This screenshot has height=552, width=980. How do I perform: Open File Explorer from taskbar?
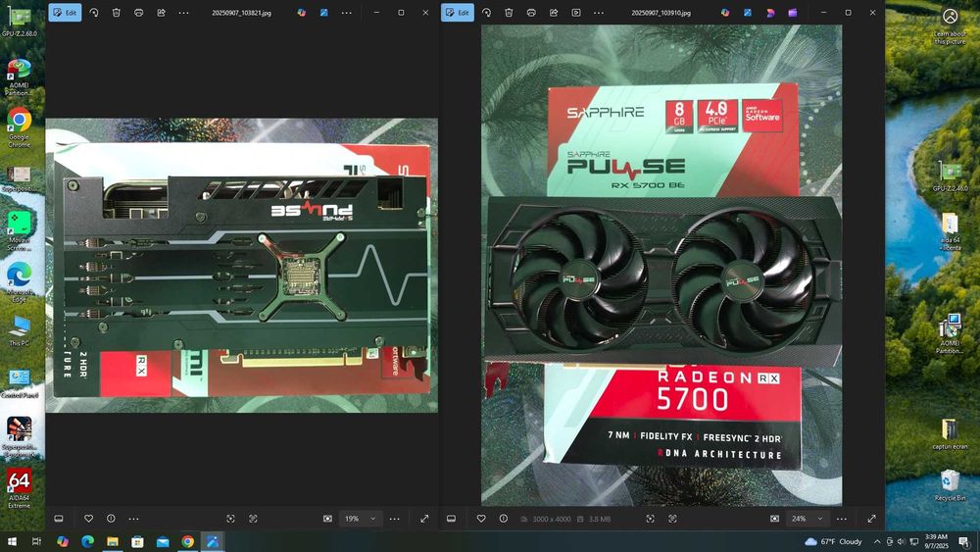tap(113, 541)
